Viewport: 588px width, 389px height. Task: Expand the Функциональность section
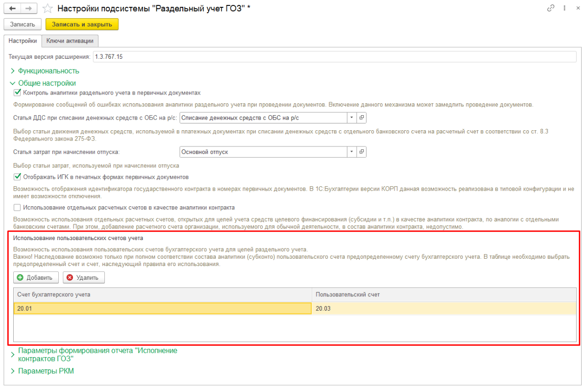click(x=48, y=71)
